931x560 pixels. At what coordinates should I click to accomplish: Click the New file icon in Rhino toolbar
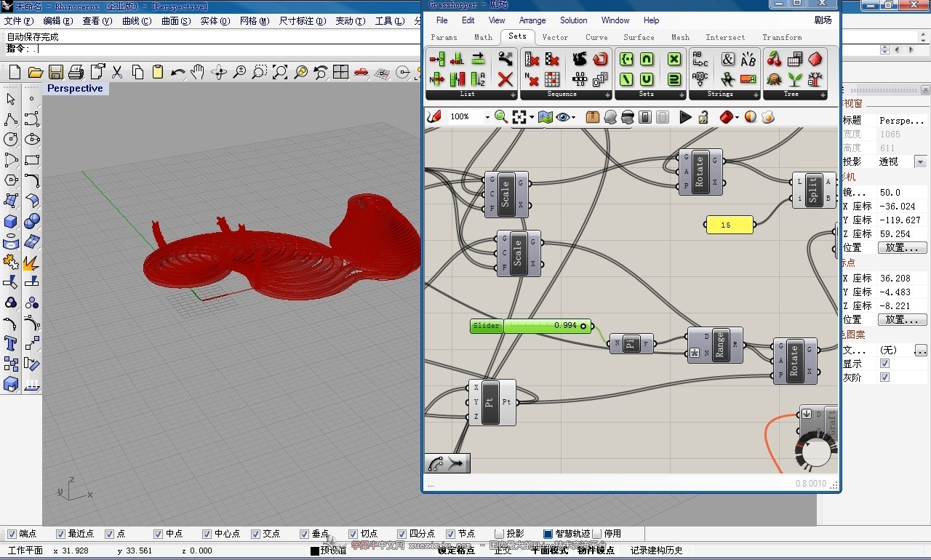[x=15, y=72]
